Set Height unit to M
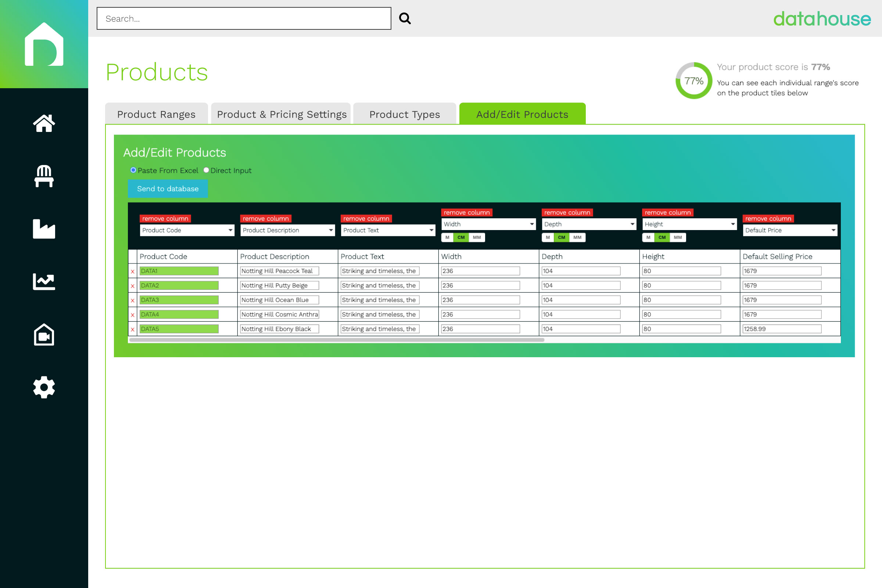882x588 pixels. pos(648,237)
